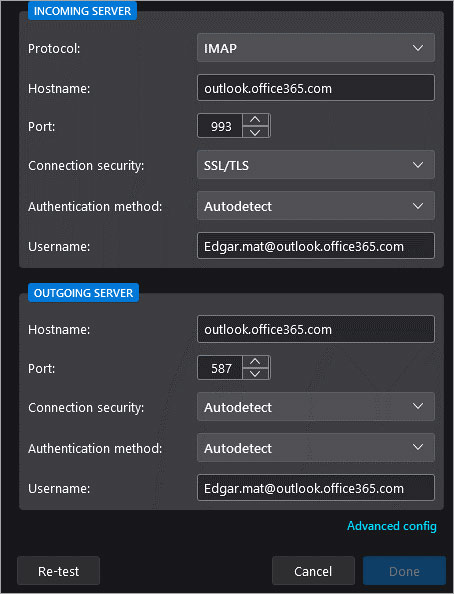Select the incoming port number field

click(220, 126)
